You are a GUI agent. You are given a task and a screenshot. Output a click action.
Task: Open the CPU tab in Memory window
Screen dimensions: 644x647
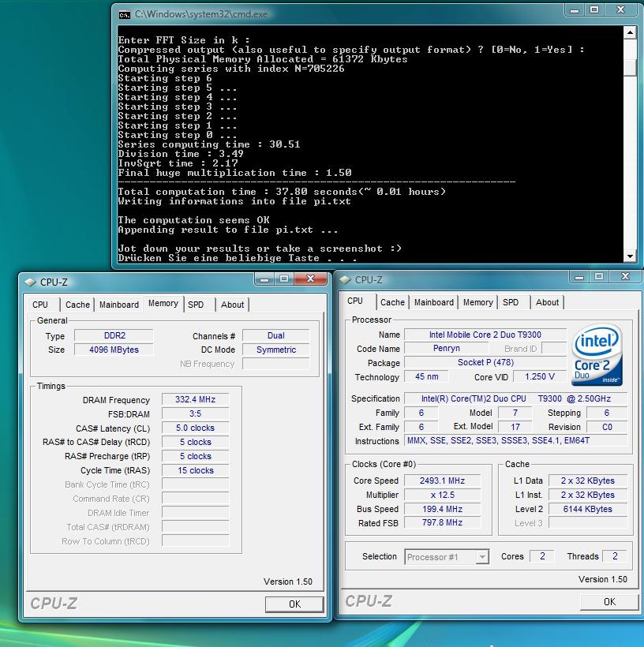[x=40, y=305]
